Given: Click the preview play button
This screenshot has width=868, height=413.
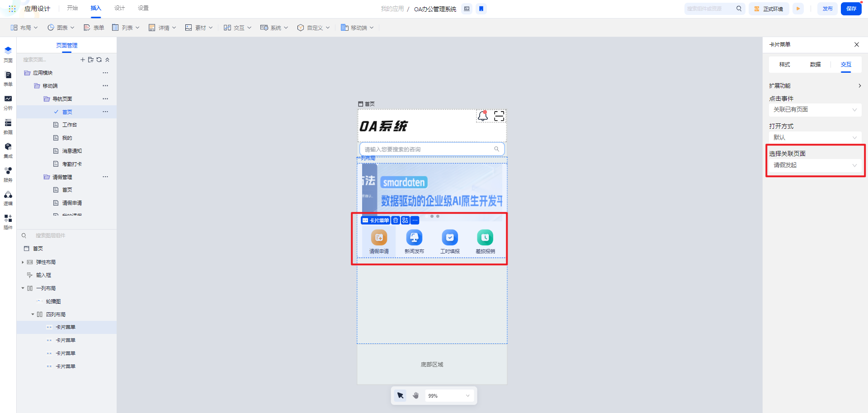Looking at the screenshot, I should 798,9.
